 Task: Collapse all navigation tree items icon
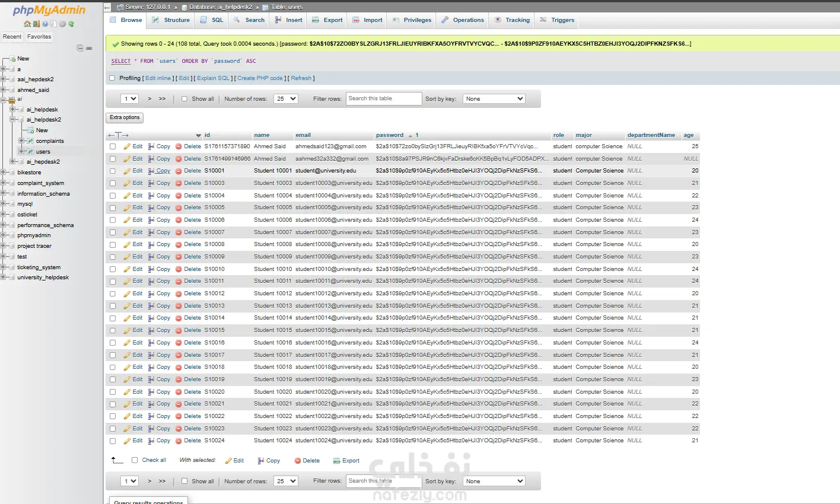pos(80,48)
